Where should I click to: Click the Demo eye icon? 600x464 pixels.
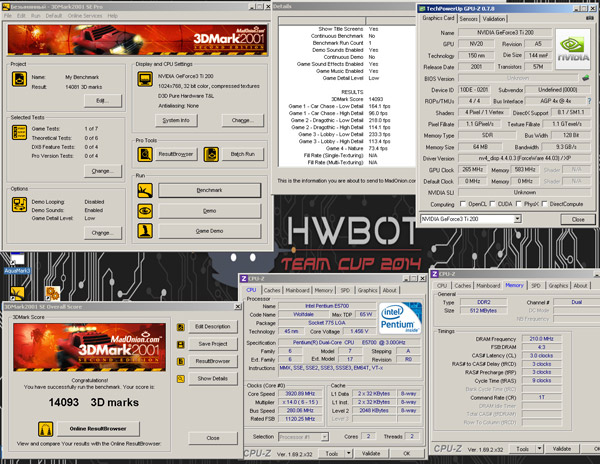point(145,211)
